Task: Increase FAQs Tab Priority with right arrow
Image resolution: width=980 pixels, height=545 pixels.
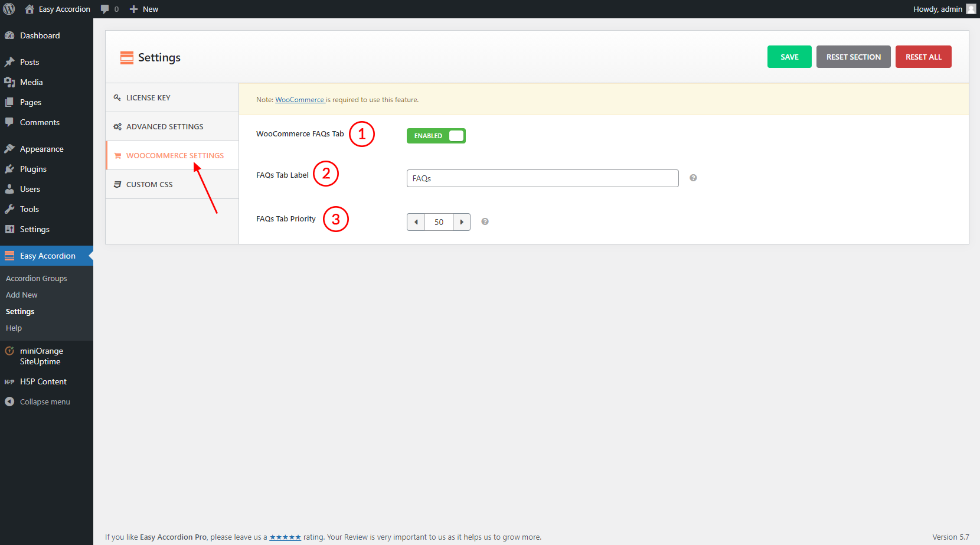Action: pos(462,222)
